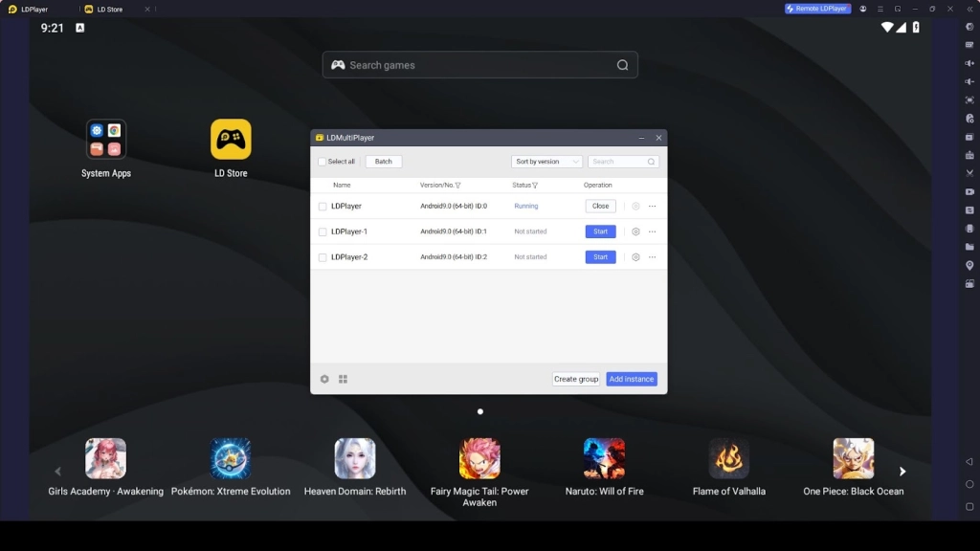
Task: Open the virtual location pin icon
Action: point(969,266)
